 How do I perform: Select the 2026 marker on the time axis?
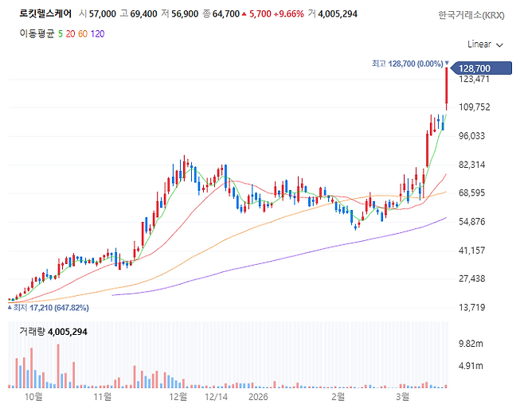(x=257, y=395)
